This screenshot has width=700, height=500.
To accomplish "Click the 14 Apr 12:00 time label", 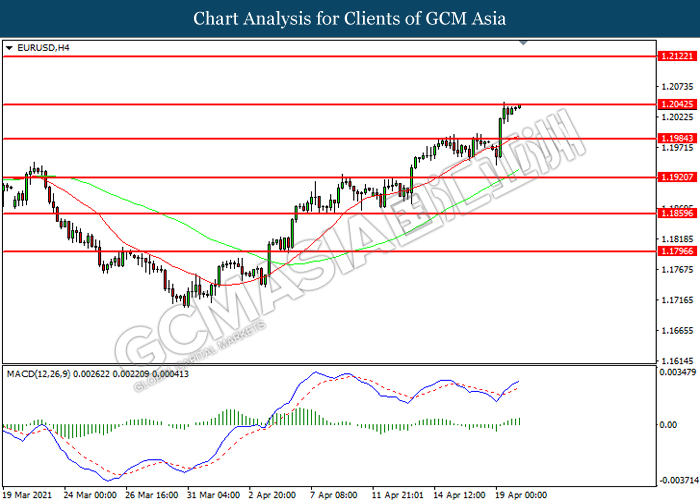I will [x=460, y=495].
